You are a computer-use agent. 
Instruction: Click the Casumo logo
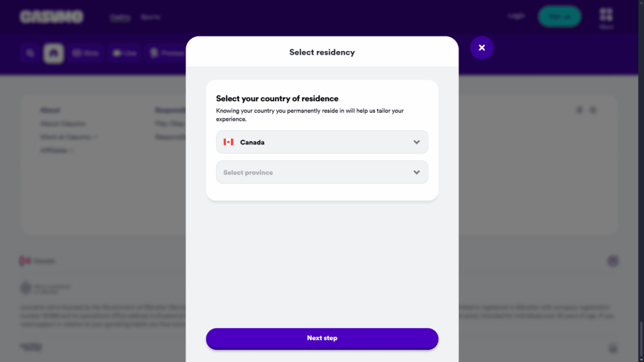[52, 16]
